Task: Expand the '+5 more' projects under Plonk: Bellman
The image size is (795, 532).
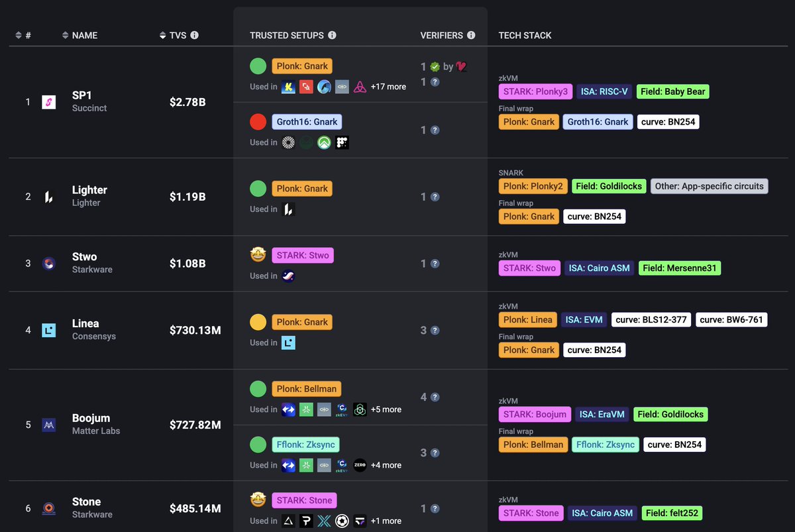Action: (386, 409)
